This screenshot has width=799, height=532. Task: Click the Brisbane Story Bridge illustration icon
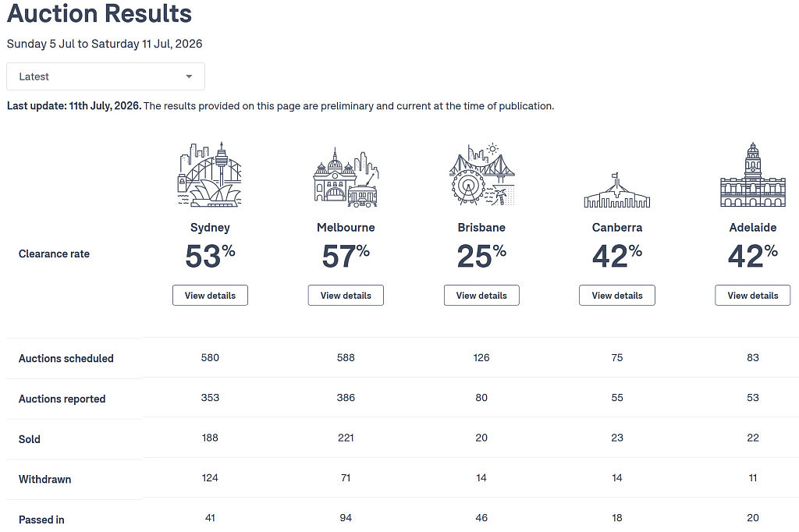481,174
